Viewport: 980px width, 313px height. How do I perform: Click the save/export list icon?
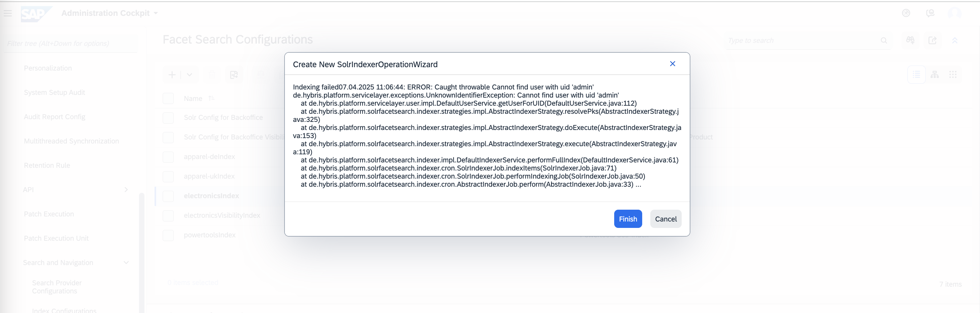coord(234,75)
